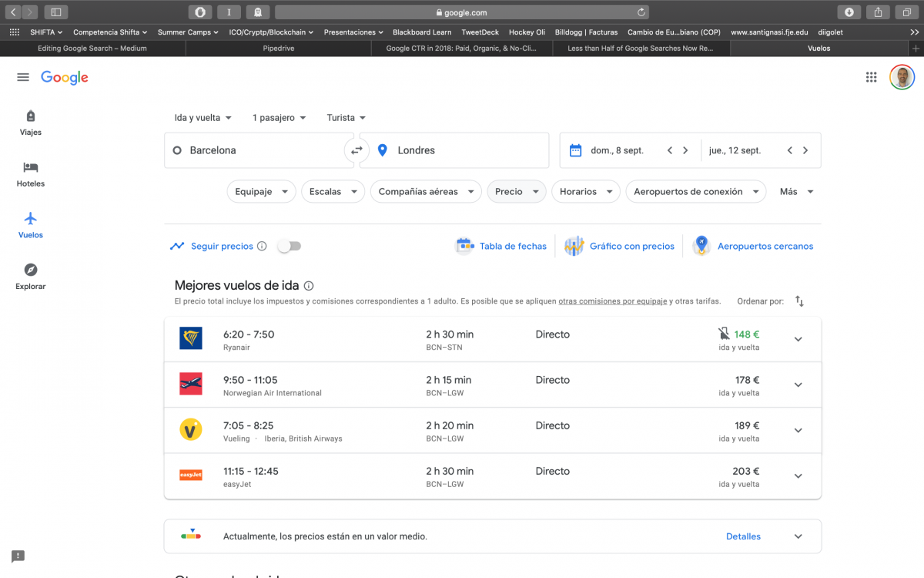Swap origin and destination cities
This screenshot has width=924, height=578.
click(357, 150)
